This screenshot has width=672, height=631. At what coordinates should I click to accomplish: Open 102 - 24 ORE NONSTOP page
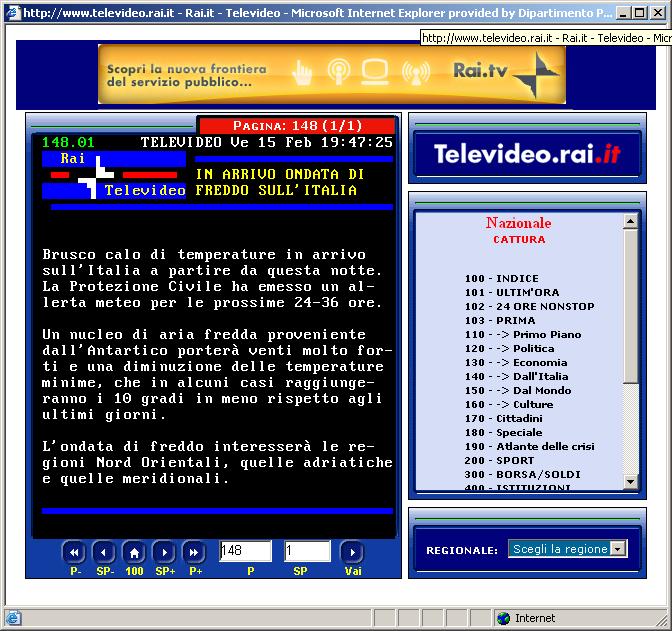pyautogui.click(x=530, y=306)
